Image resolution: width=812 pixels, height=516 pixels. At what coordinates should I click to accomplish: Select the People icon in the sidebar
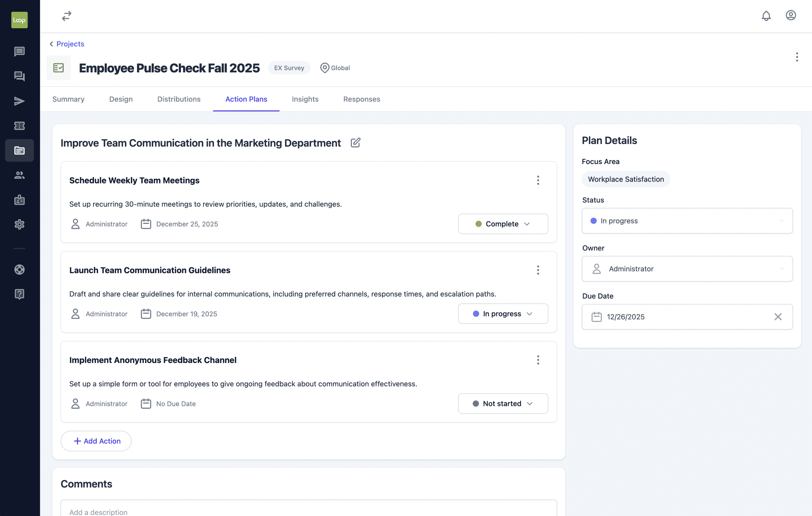tap(19, 175)
